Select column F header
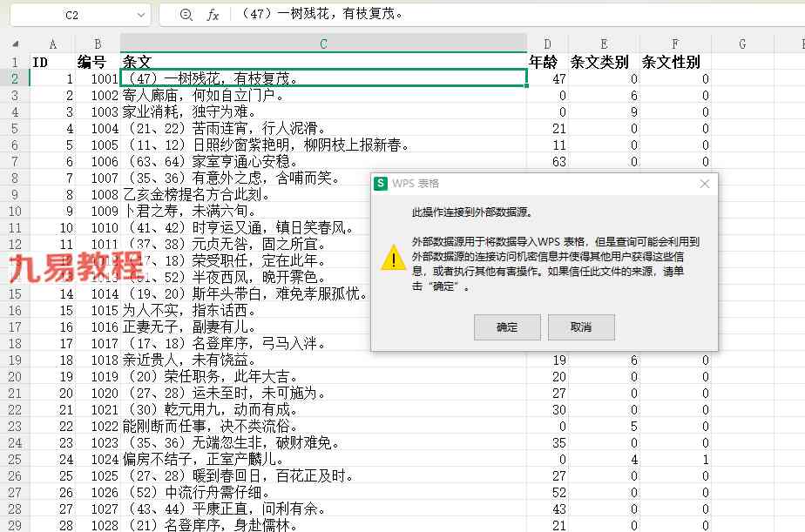Viewport: 805px width, 532px height. (676, 44)
